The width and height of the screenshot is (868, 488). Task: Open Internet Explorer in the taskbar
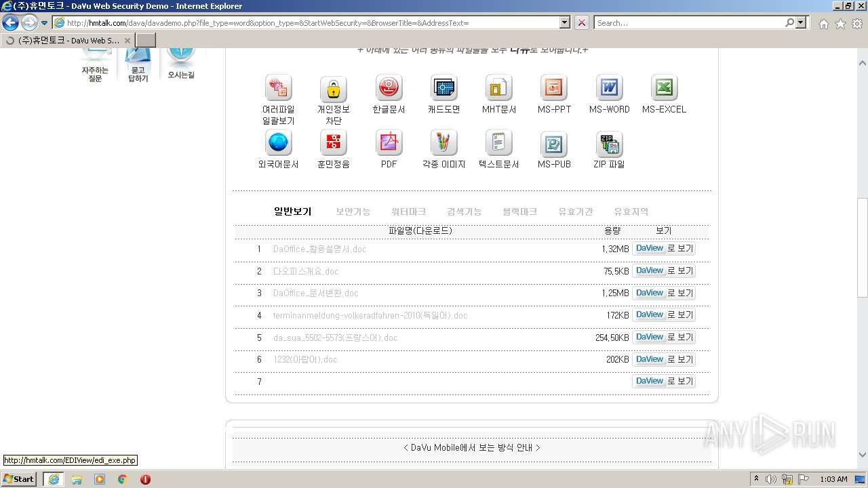click(54, 479)
